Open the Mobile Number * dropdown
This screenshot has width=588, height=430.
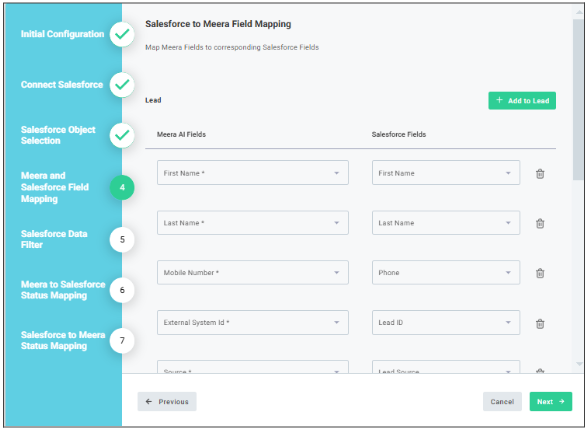[253, 273]
